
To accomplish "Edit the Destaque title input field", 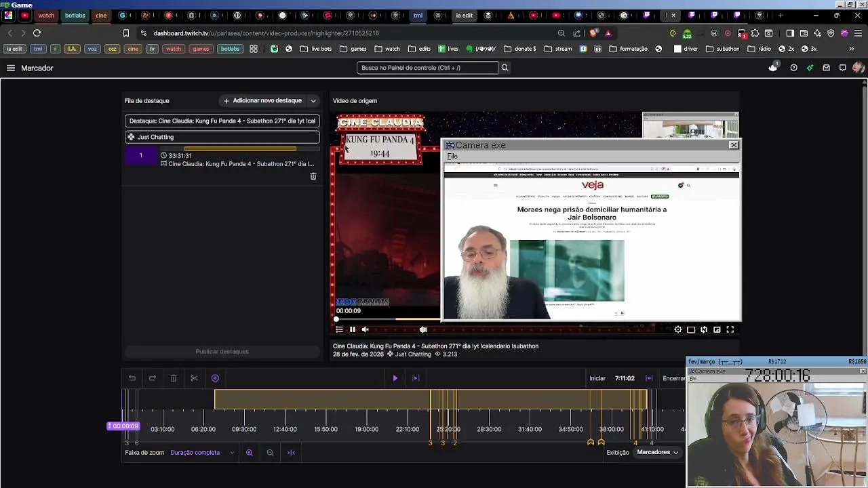I will click(222, 121).
